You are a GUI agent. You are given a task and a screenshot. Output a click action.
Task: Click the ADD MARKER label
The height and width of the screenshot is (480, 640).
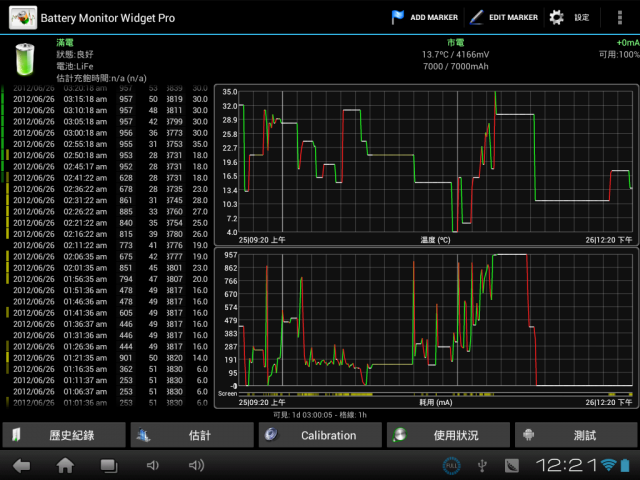pos(434,18)
